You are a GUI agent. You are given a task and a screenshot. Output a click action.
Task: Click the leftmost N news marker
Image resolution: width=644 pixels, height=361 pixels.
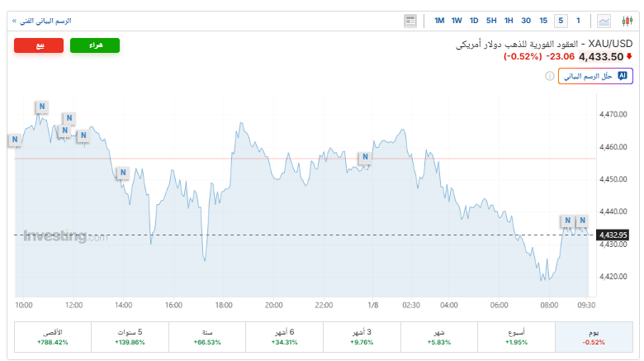[14, 140]
